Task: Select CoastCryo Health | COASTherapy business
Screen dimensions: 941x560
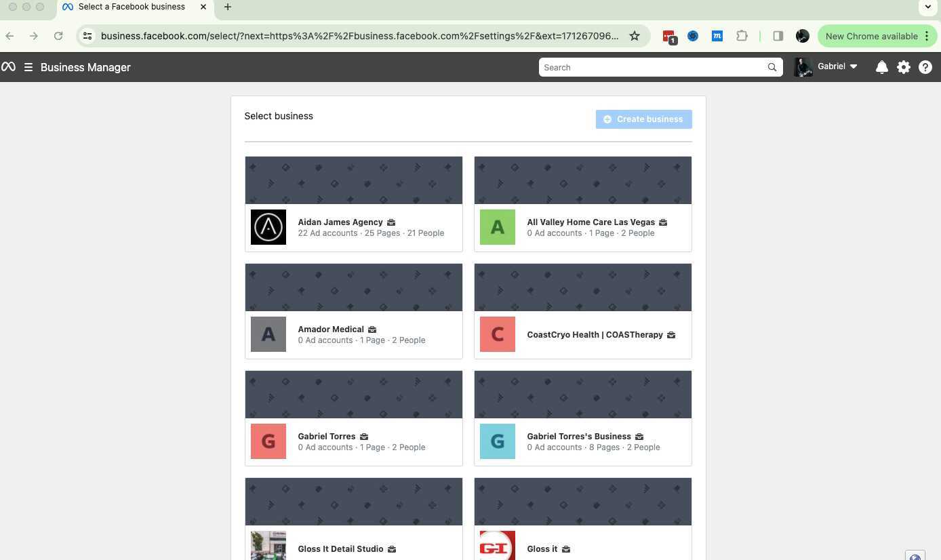Action: [x=595, y=335]
